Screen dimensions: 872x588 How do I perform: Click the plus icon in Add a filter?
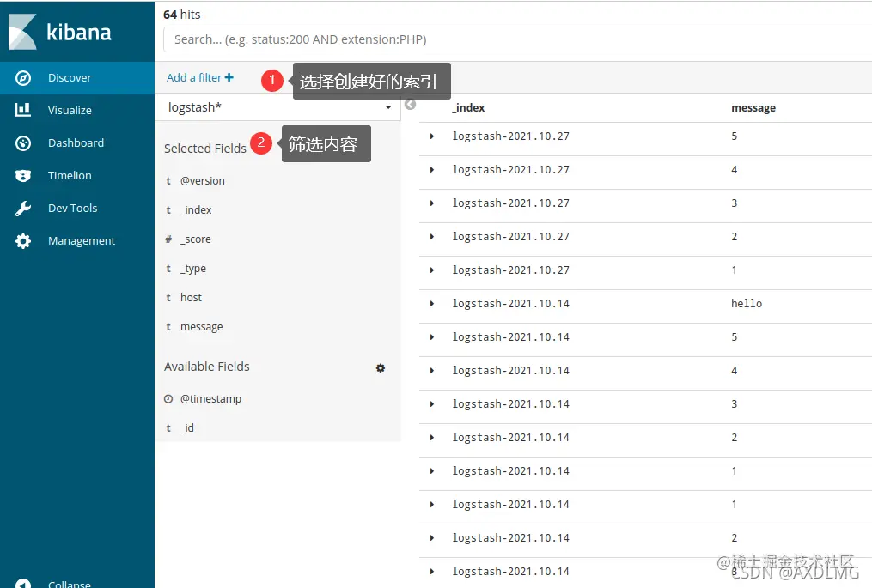pos(229,77)
